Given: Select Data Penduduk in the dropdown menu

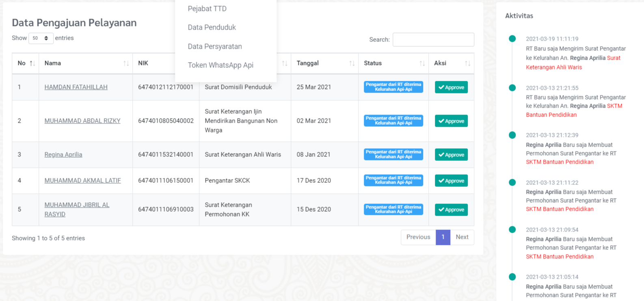Looking at the screenshot, I should (212, 27).
